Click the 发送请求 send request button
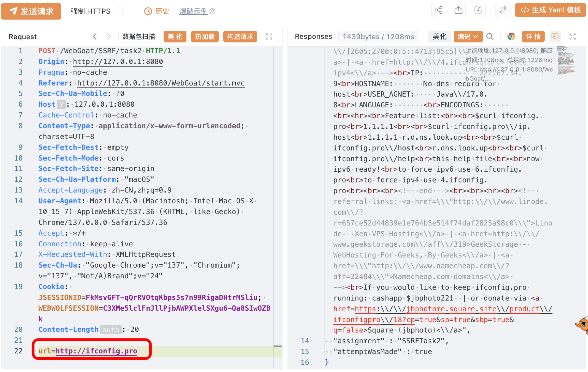 click(x=31, y=11)
